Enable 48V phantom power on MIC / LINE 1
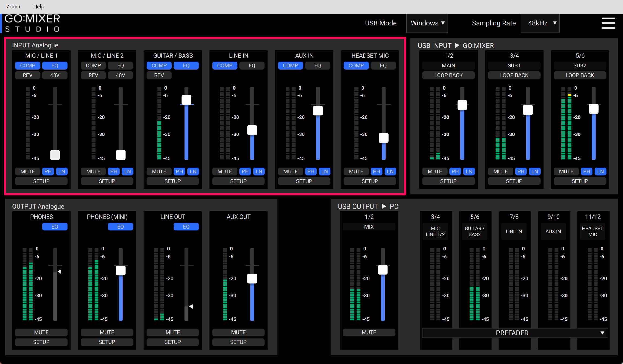Screen dimensions: 623x364 (x=55, y=75)
